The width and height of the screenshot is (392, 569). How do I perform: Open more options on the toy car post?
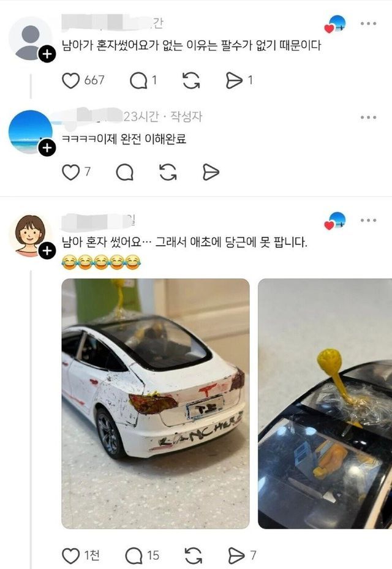[x=368, y=220]
